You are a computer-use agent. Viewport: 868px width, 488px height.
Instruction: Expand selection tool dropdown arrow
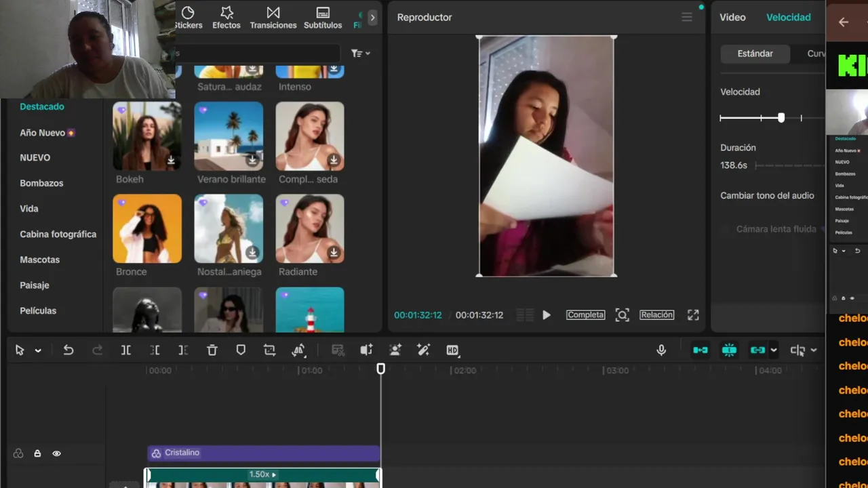[x=38, y=351]
